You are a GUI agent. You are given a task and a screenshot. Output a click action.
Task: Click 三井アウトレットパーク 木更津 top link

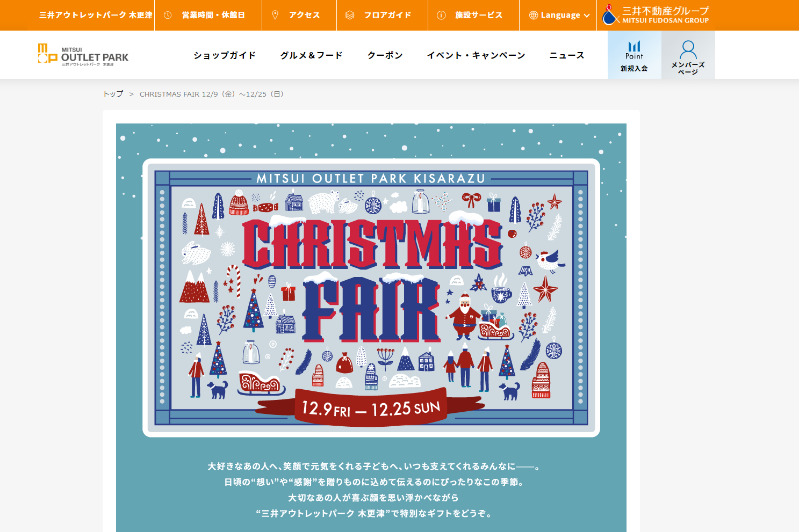96,15
